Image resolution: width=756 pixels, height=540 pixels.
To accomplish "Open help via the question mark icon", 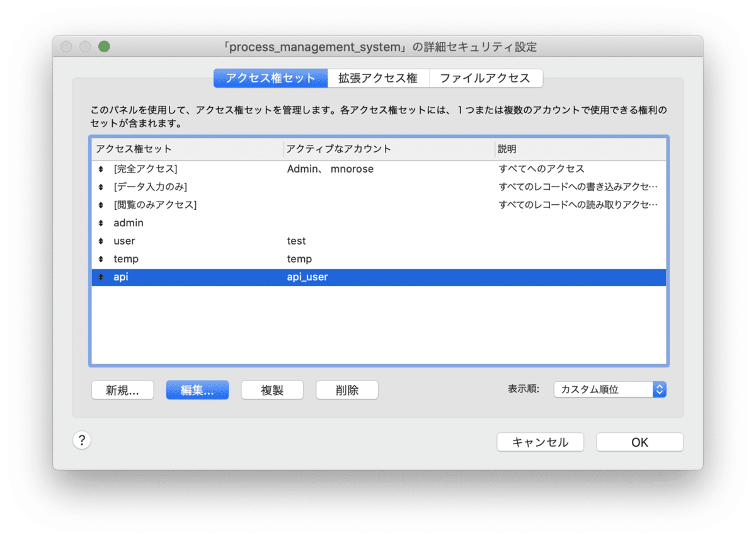I will pyautogui.click(x=82, y=440).
